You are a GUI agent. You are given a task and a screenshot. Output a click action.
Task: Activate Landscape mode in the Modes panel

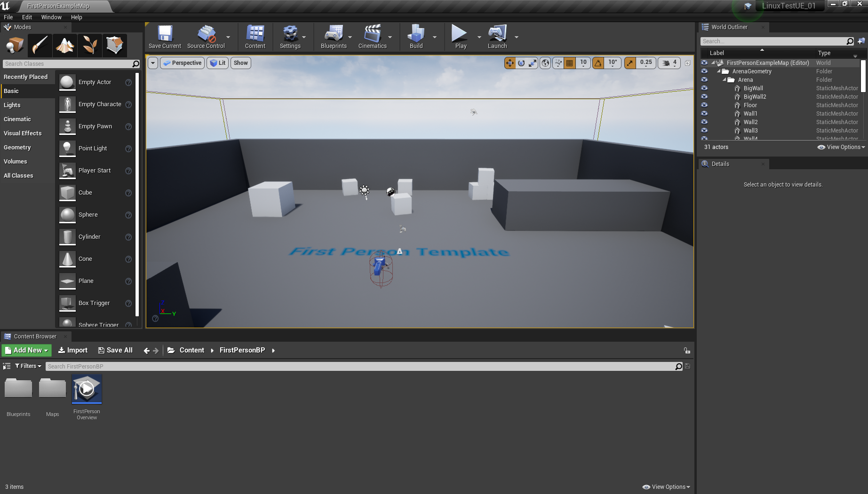pyautogui.click(x=64, y=45)
